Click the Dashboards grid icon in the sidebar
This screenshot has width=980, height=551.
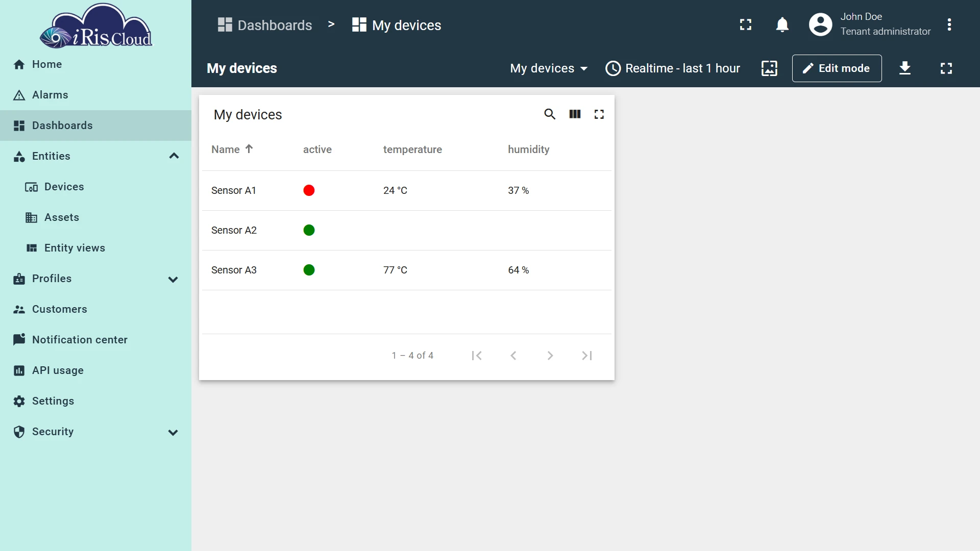click(x=19, y=126)
